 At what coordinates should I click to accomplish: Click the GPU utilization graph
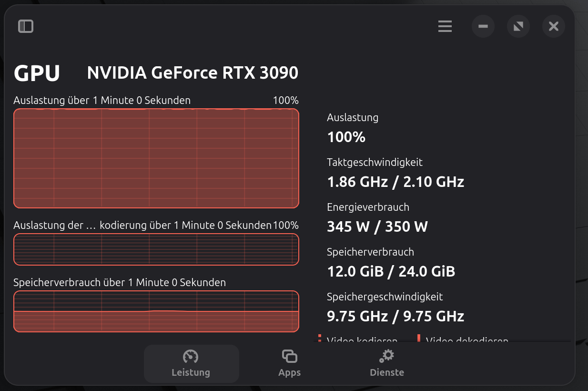(156, 158)
